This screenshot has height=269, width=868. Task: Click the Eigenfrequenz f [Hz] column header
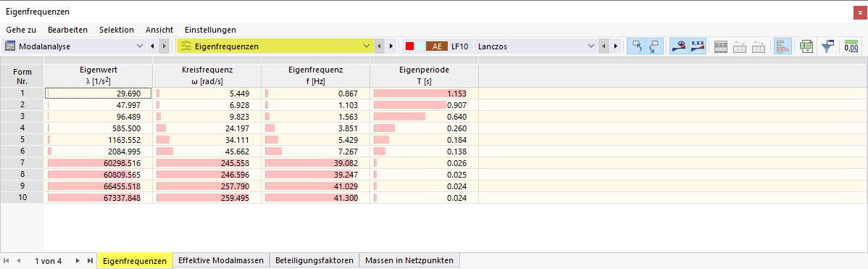tap(315, 76)
